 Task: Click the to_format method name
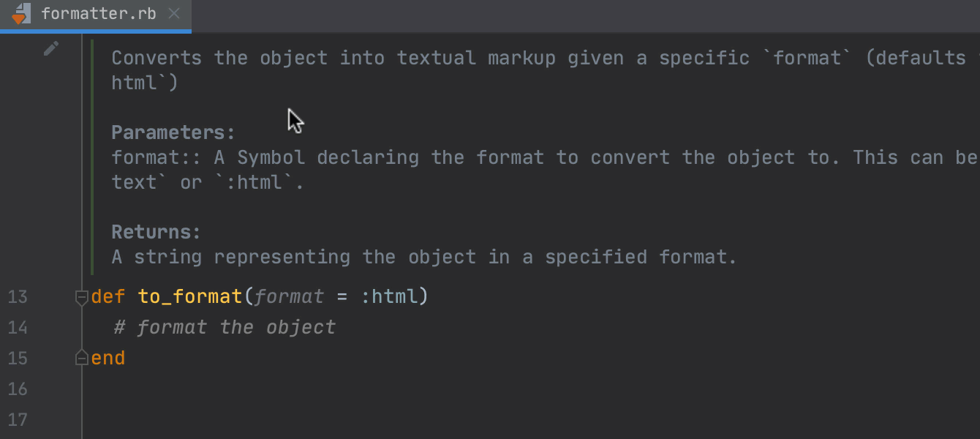click(x=189, y=296)
